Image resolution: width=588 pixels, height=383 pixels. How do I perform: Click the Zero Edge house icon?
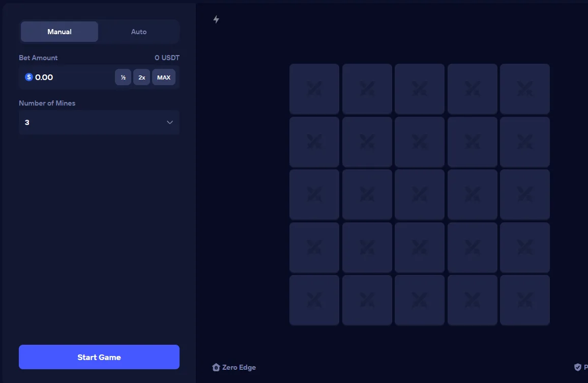pyautogui.click(x=216, y=367)
